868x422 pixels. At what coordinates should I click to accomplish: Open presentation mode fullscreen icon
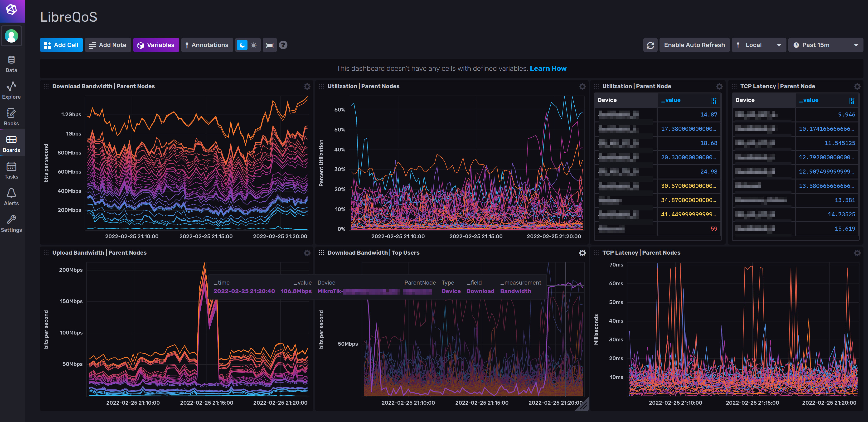[x=270, y=45]
